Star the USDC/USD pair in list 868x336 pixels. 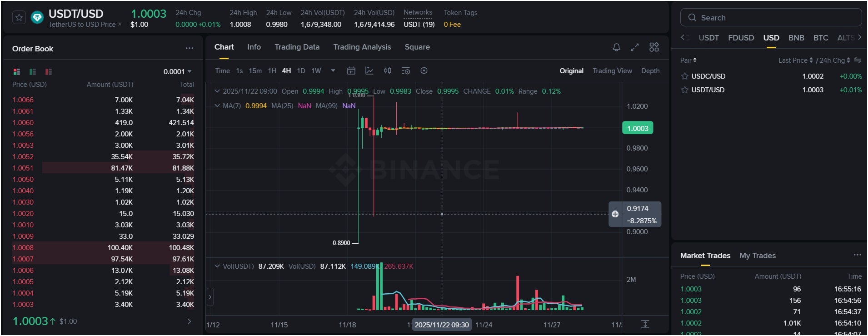684,76
